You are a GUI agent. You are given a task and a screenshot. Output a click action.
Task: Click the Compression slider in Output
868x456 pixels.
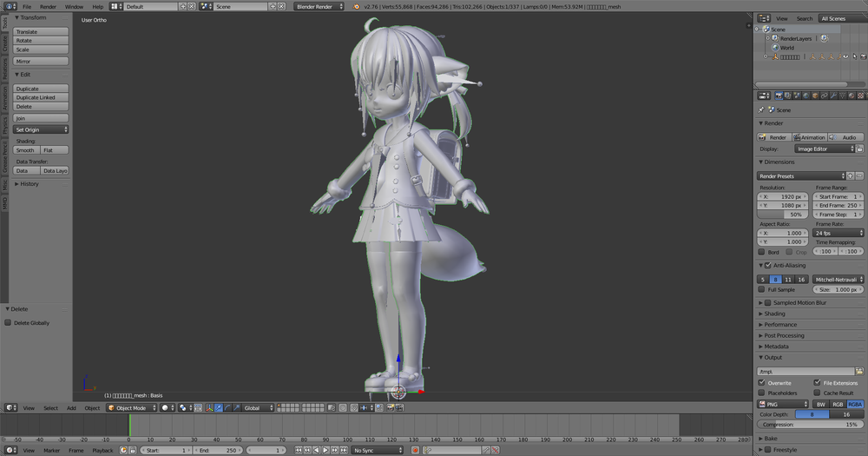810,425
